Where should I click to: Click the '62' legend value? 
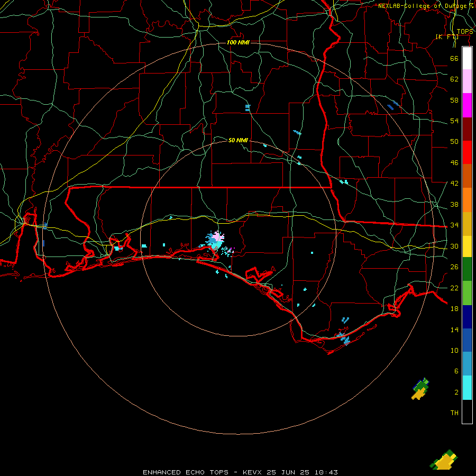[454, 79]
